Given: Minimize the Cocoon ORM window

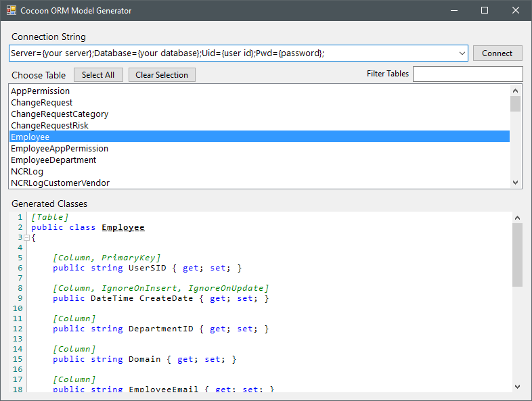Looking at the screenshot, I should coord(454,11).
